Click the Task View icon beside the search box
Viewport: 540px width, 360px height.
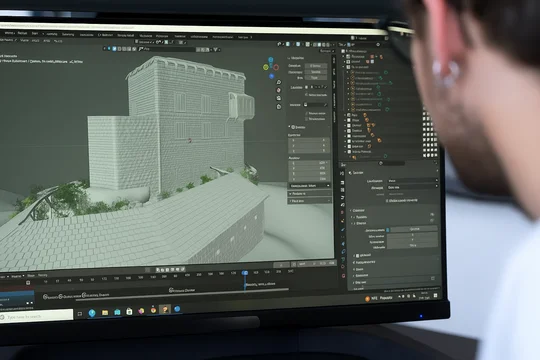tap(80, 313)
